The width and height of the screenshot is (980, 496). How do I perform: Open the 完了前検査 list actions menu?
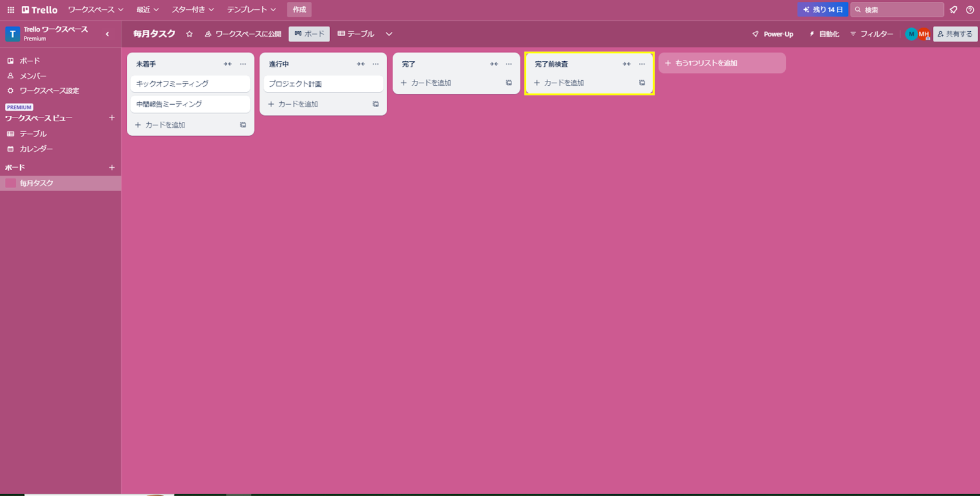tap(642, 64)
